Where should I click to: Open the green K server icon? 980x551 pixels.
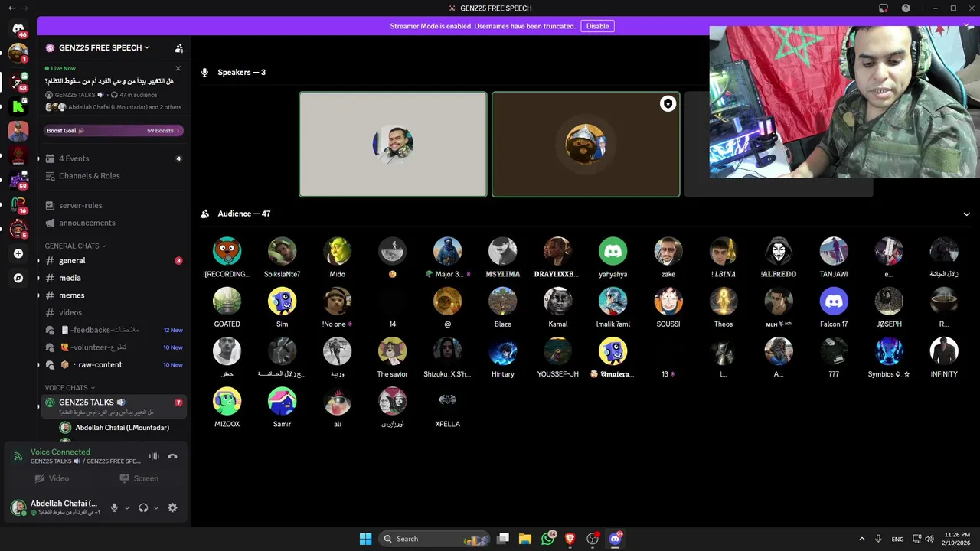18,106
